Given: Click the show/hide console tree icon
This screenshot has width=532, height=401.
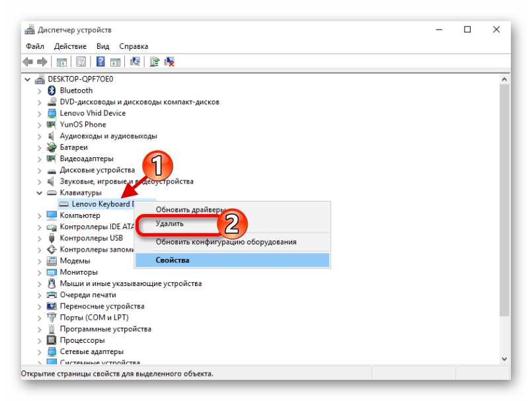Looking at the screenshot, I should click(61, 62).
